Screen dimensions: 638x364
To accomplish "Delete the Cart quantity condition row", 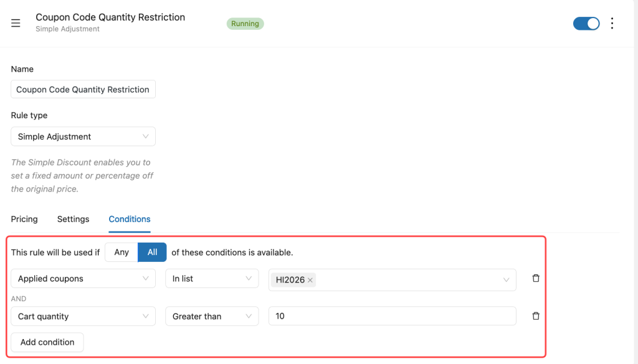I will pyautogui.click(x=535, y=315).
